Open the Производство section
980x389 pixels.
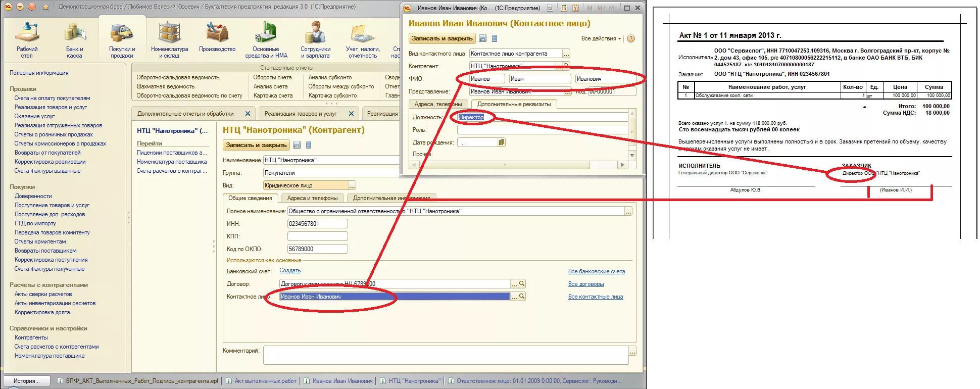[217, 37]
